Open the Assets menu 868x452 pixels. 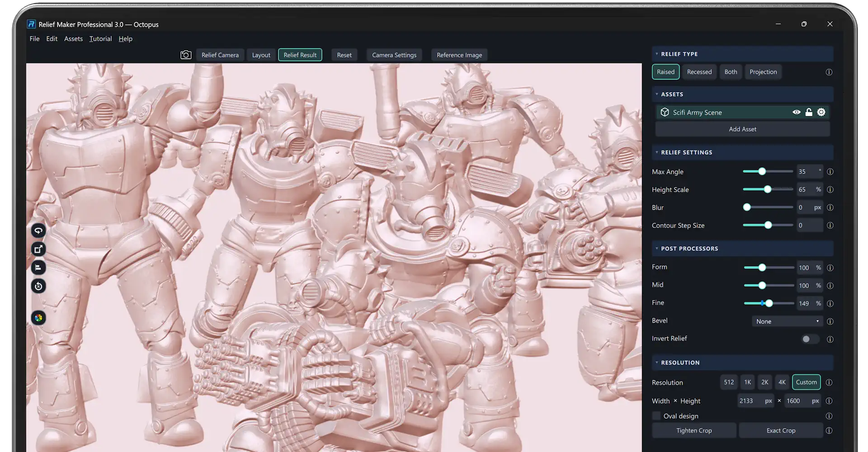coord(73,39)
